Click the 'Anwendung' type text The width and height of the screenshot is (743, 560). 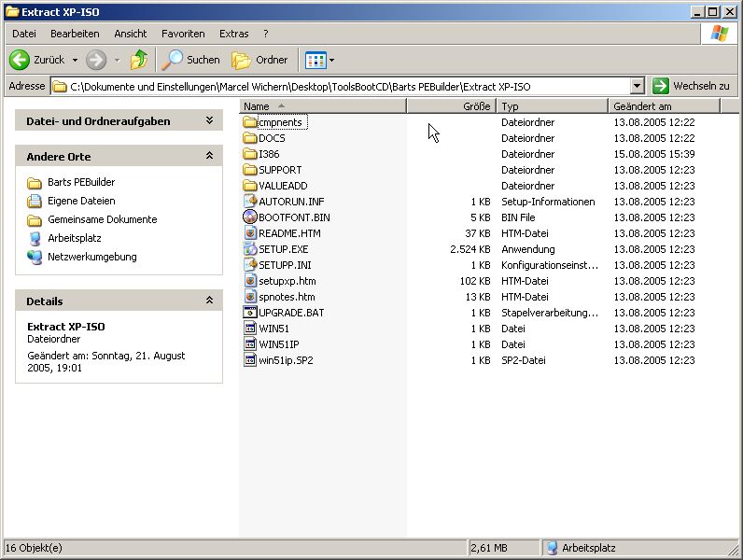pyautogui.click(x=528, y=249)
